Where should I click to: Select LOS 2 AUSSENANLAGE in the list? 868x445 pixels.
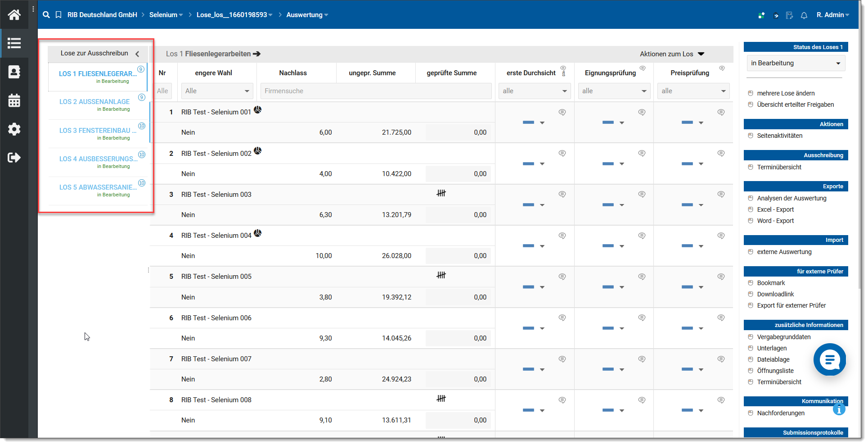94,102
